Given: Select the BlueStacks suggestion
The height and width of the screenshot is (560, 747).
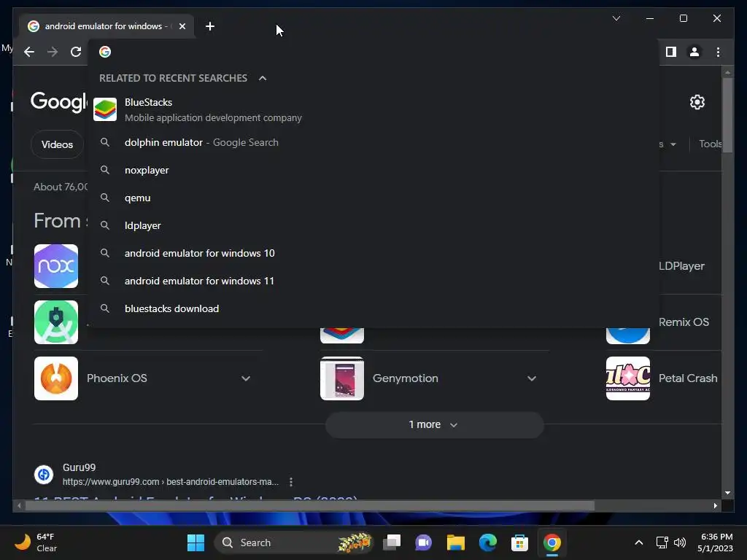Looking at the screenshot, I should 374,110.
